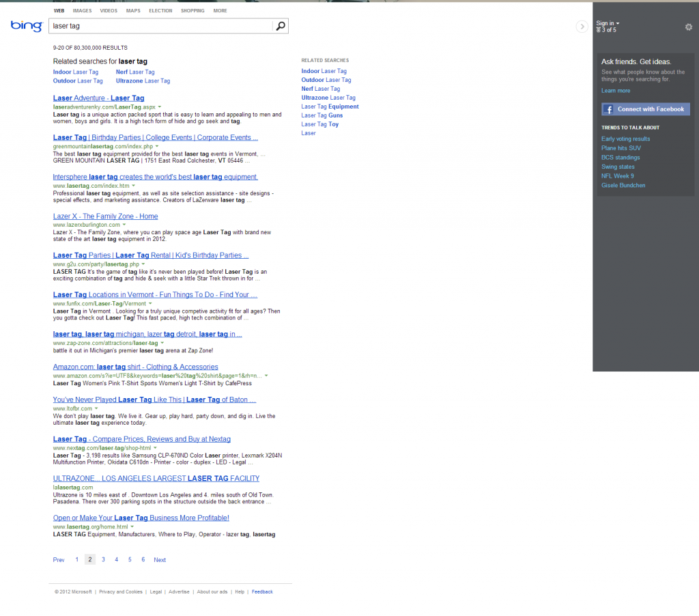The width and height of the screenshot is (699, 616).
Task: Switch to the Videos tab
Action: point(109,11)
